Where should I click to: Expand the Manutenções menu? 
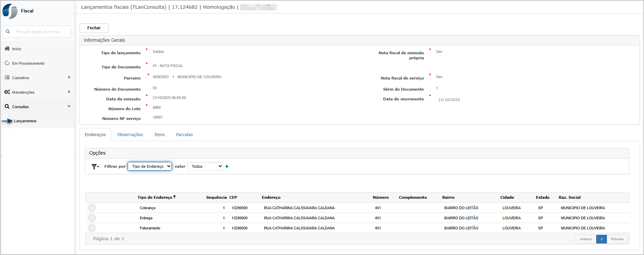point(37,92)
